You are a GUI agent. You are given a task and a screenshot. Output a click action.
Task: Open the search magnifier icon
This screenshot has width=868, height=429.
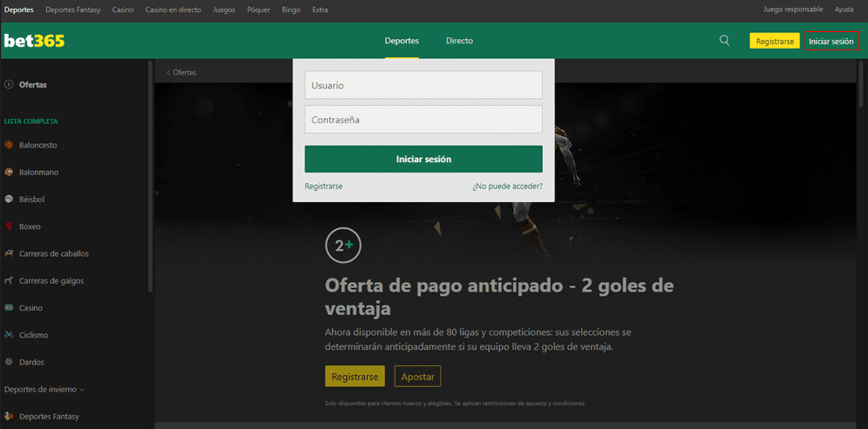click(724, 40)
